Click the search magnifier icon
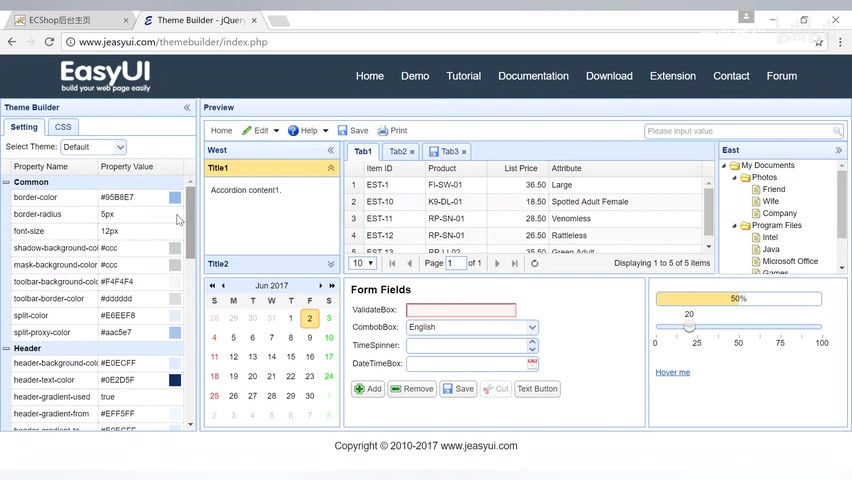The height and width of the screenshot is (480, 852). 837,131
